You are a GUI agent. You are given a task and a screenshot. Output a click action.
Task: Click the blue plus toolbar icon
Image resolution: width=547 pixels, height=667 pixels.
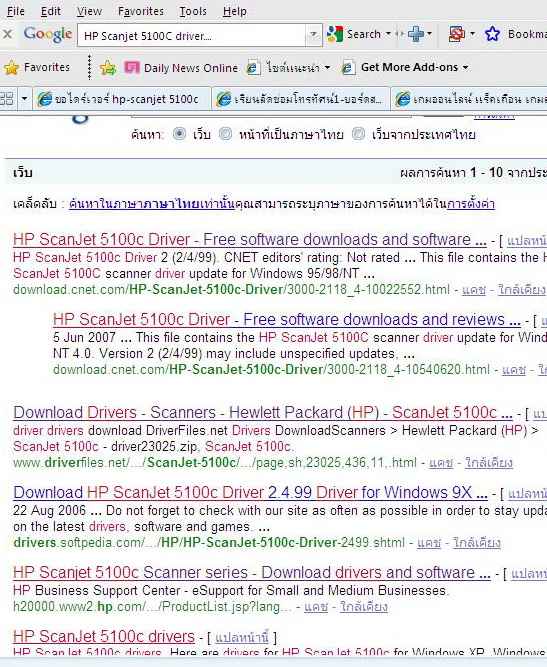416,34
